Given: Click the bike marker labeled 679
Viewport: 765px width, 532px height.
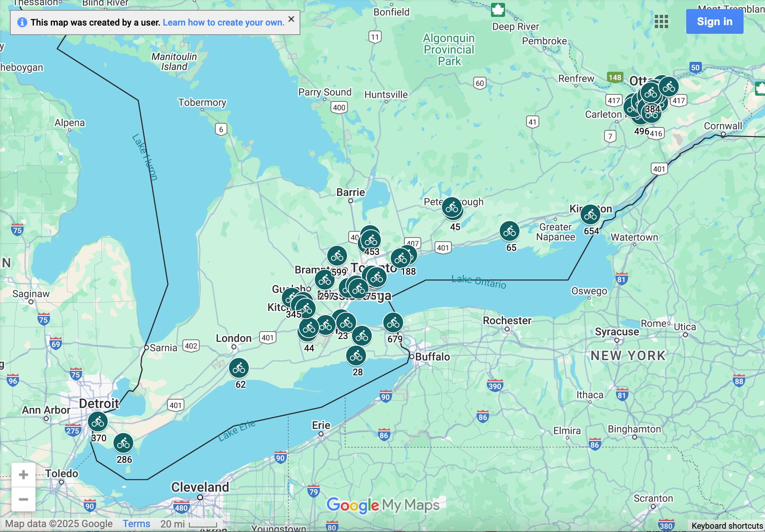Looking at the screenshot, I should pos(393,323).
